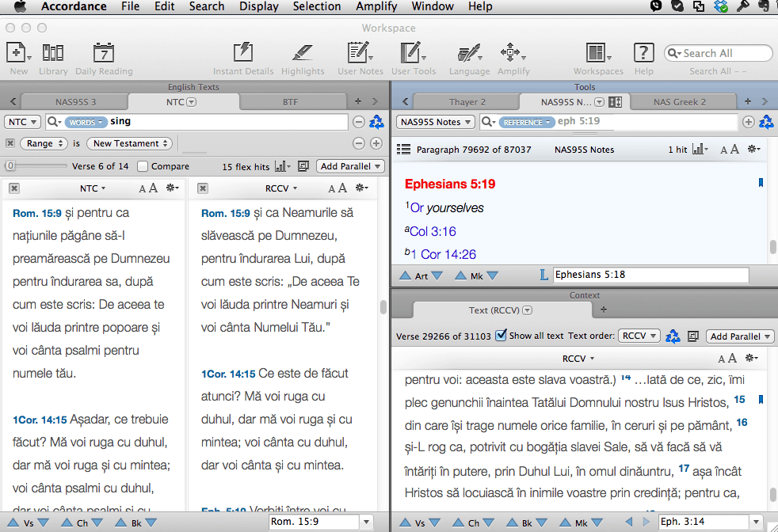778x532 pixels.
Task: Open Dropbox icon in menu bar
Action: [720, 6]
